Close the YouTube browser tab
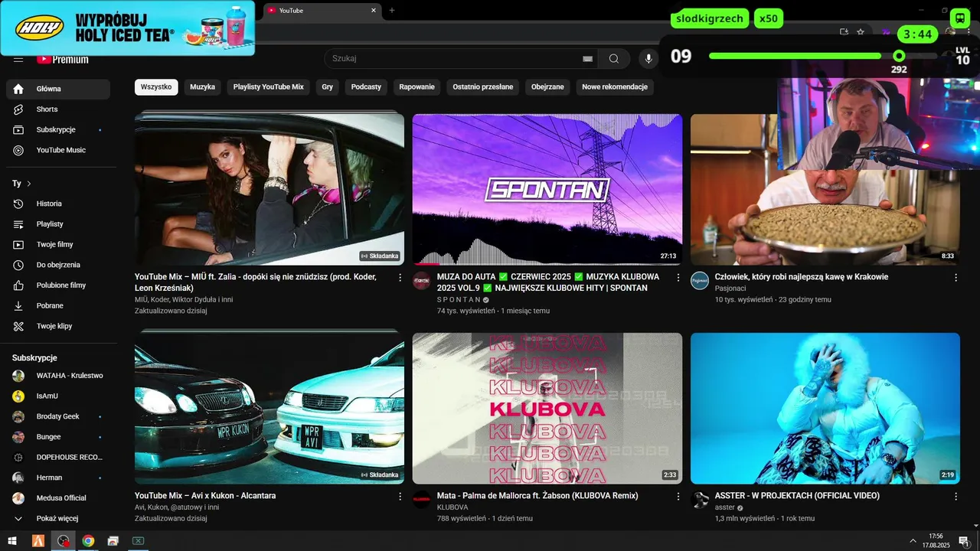The image size is (980, 551). (x=374, y=11)
